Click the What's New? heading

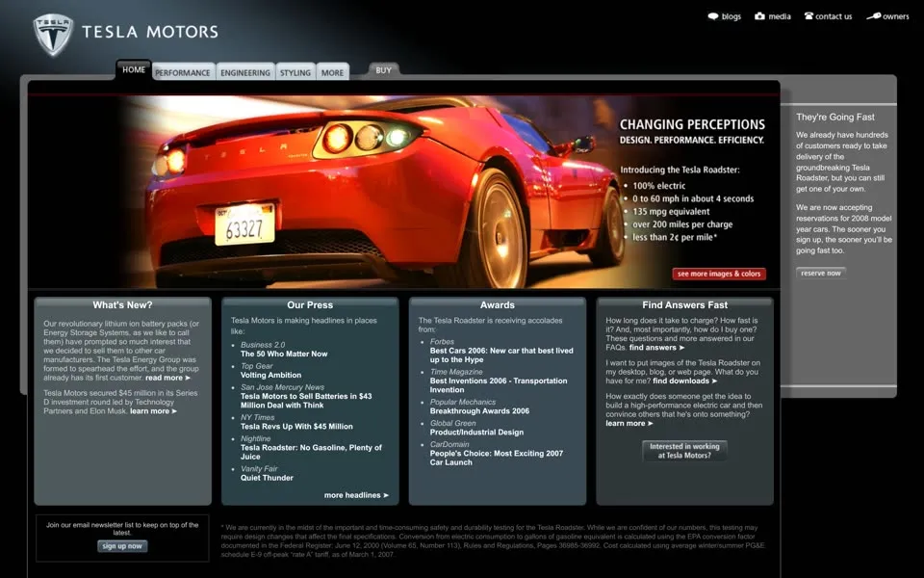[x=122, y=305]
